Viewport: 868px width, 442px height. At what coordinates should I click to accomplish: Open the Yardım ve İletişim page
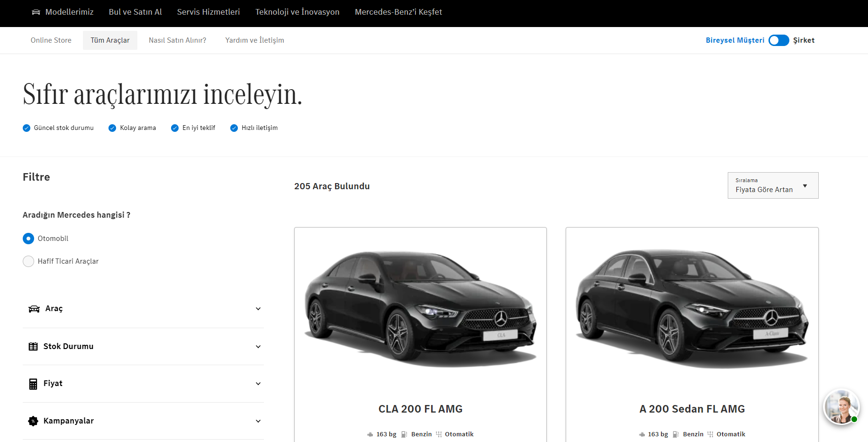pos(255,40)
